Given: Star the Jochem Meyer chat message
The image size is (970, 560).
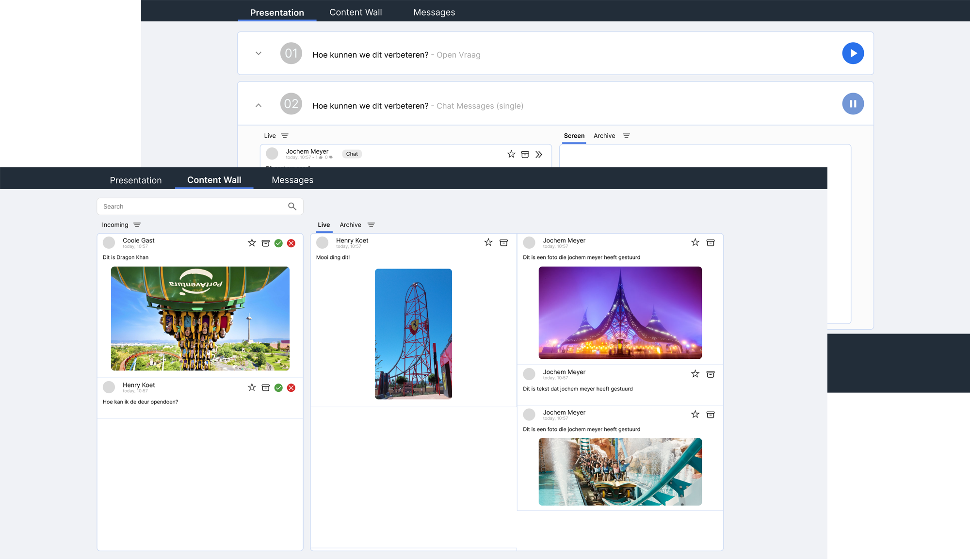Looking at the screenshot, I should (x=511, y=154).
